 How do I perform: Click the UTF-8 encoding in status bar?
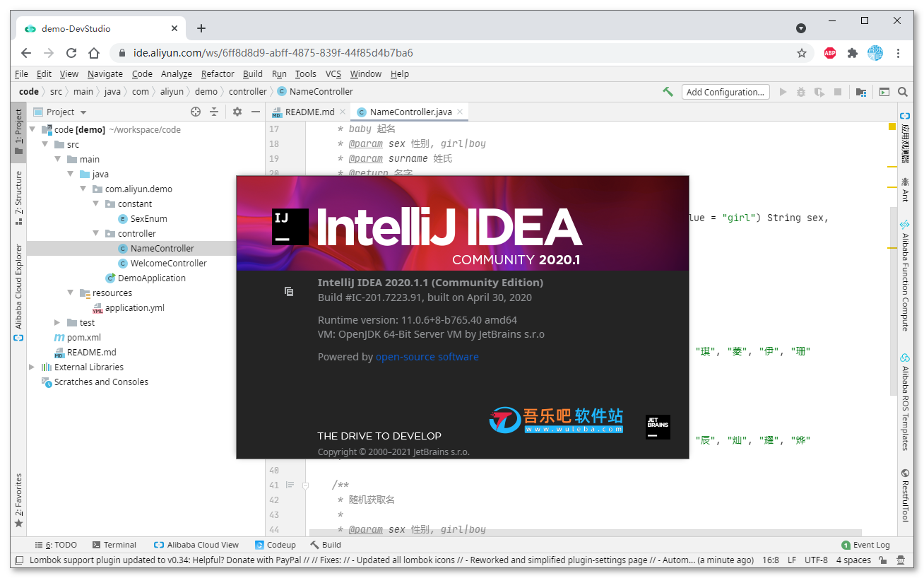pos(816,560)
